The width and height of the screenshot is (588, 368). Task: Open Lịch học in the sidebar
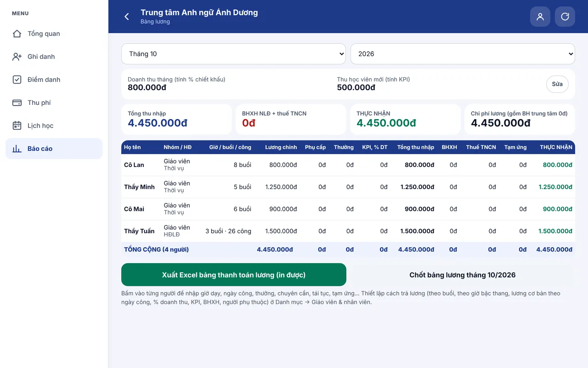[54, 126]
